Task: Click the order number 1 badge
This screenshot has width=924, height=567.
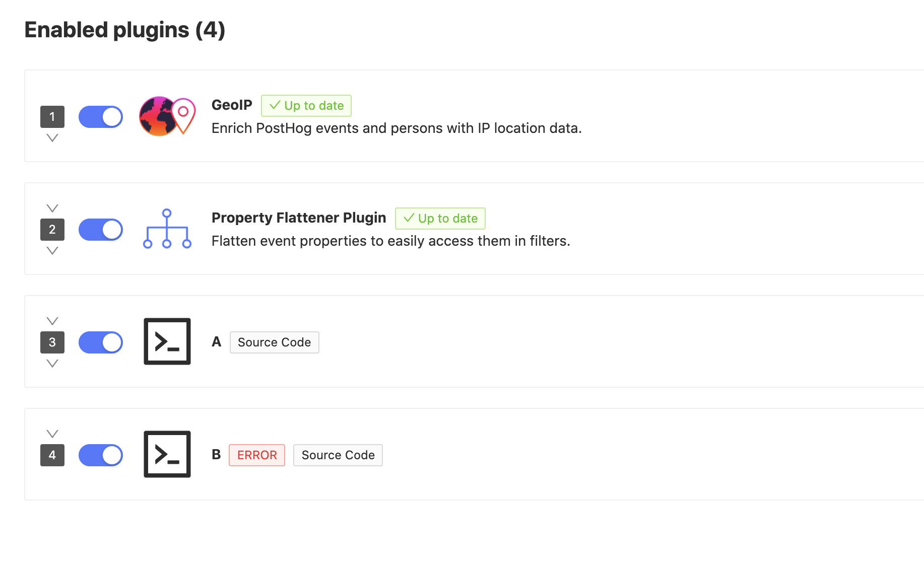Action: [52, 117]
